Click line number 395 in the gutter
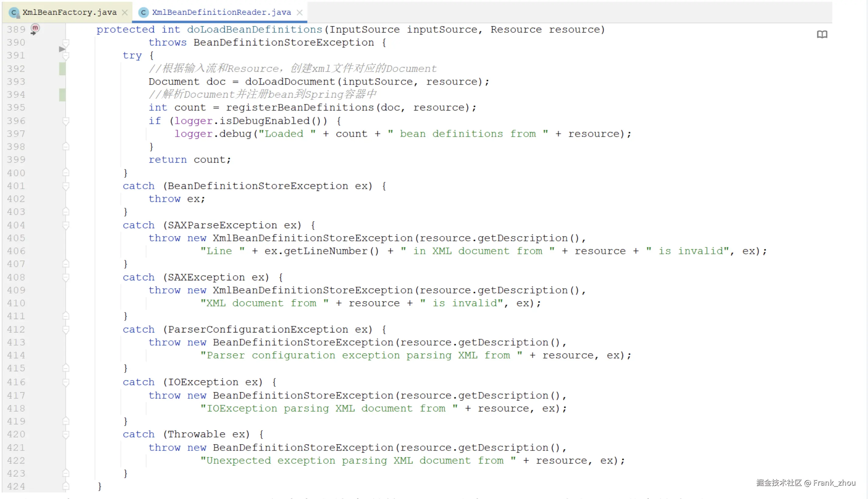Viewport: 868px width, 499px height. tap(16, 108)
